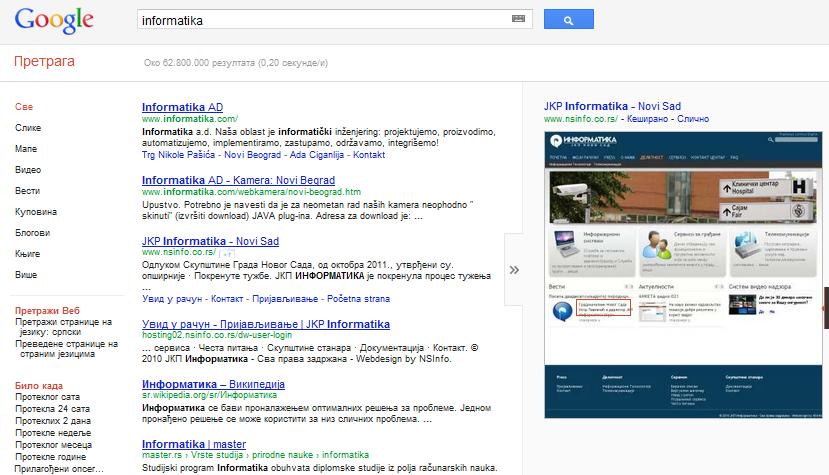
Task: Select the Слике filter
Action: click(28, 128)
